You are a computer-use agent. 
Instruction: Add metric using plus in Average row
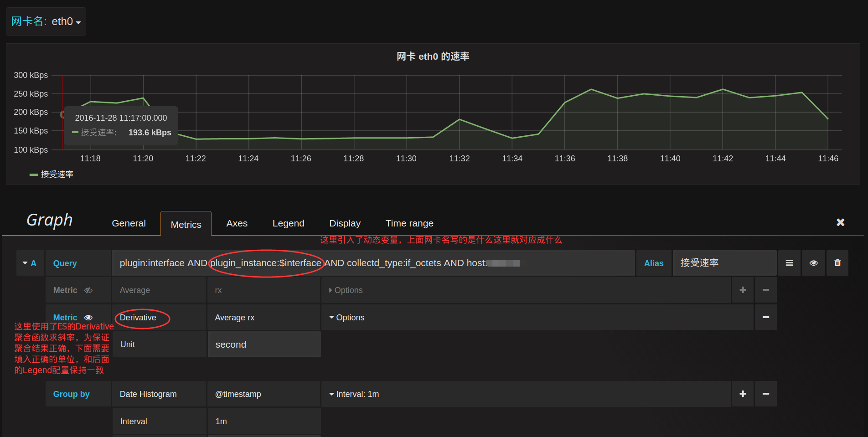click(743, 290)
